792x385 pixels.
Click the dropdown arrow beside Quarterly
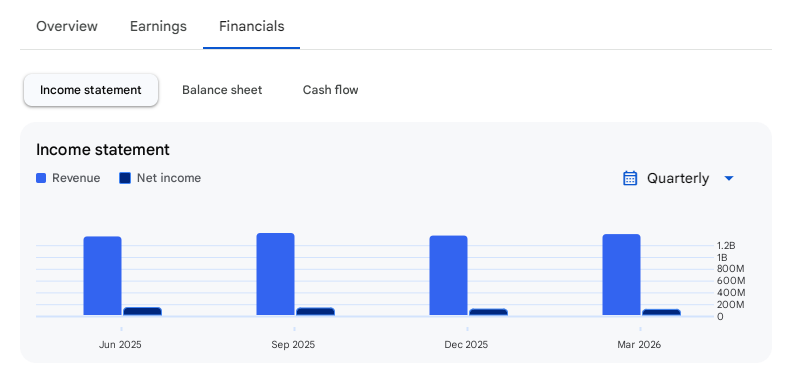[729, 178]
